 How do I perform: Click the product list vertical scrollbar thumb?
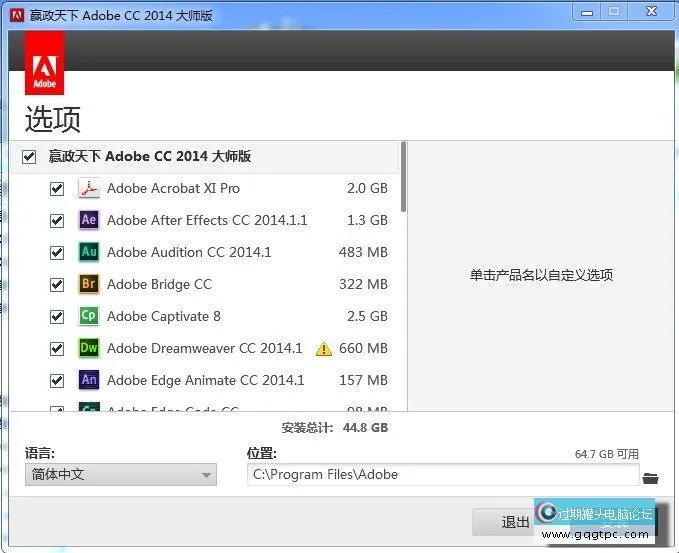click(404, 177)
